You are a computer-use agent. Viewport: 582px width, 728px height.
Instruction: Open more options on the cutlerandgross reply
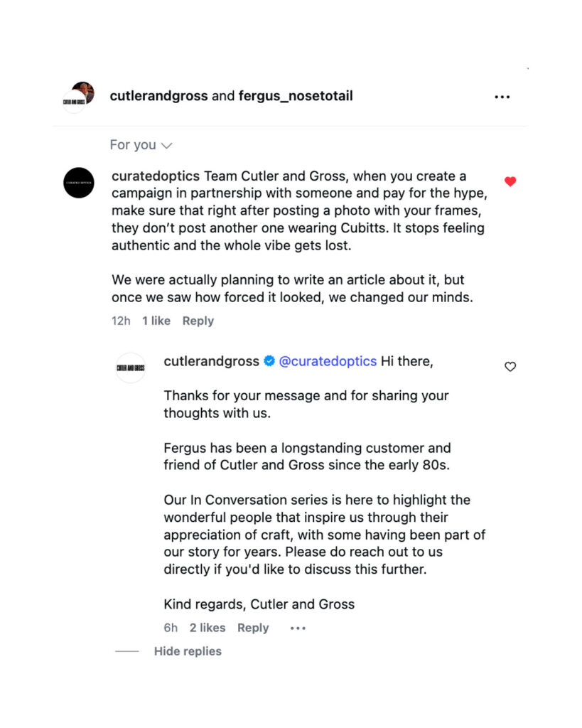tap(298, 628)
